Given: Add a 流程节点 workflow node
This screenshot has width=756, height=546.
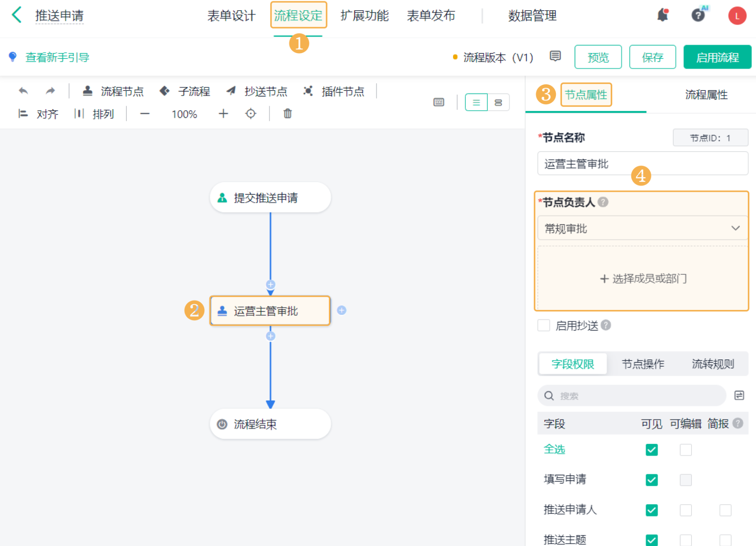Looking at the screenshot, I should coord(113,91).
